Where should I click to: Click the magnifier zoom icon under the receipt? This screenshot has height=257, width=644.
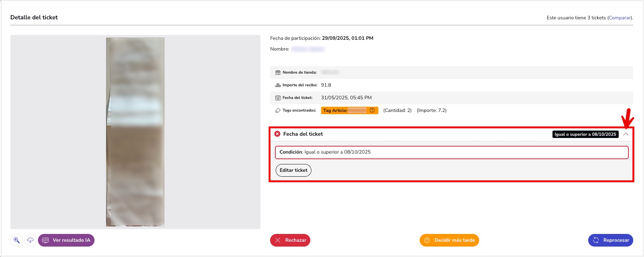point(17,240)
